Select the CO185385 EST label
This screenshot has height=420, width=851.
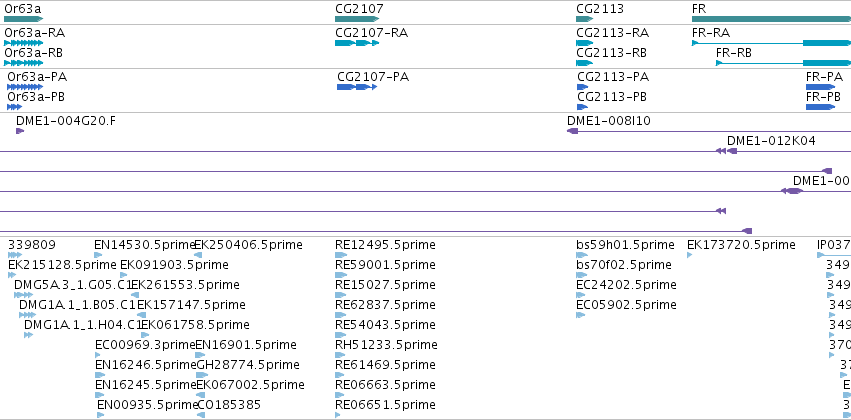228,405
